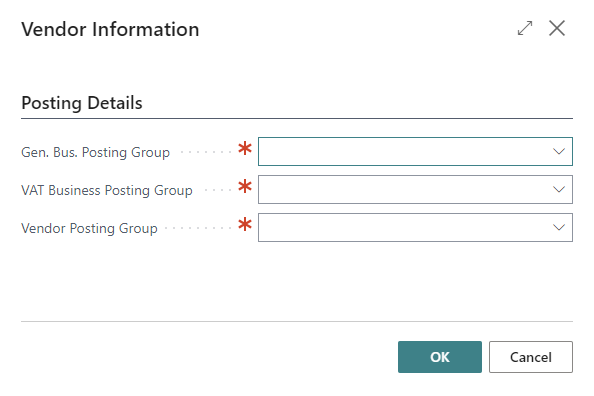
Task: Click the Gen. Bus. Posting Group label
Action: point(95,152)
